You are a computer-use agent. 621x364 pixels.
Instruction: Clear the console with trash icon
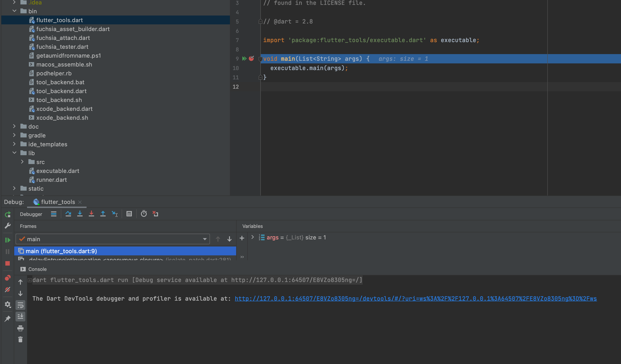[20, 339]
